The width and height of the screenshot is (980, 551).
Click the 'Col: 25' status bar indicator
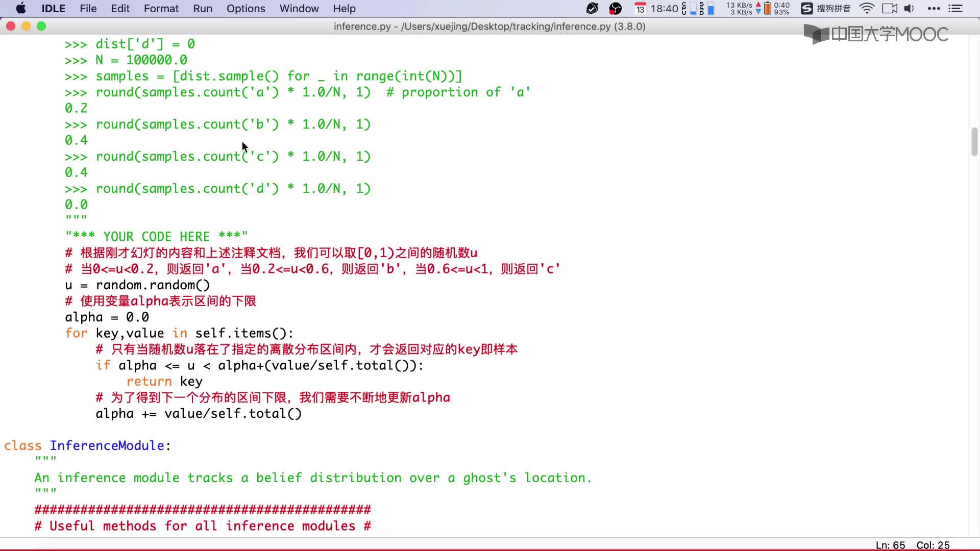coord(933,545)
